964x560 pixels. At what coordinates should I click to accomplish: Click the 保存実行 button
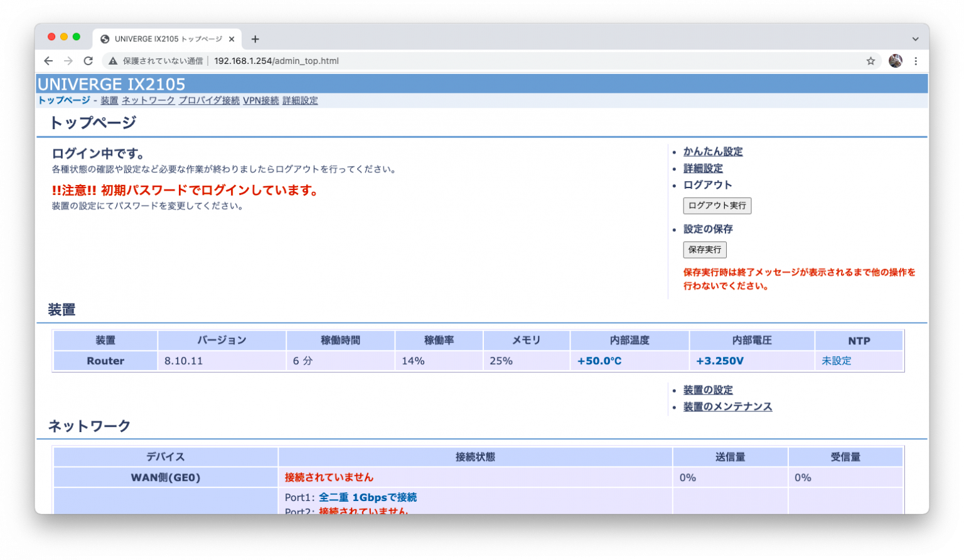pyautogui.click(x=704, y=250)
